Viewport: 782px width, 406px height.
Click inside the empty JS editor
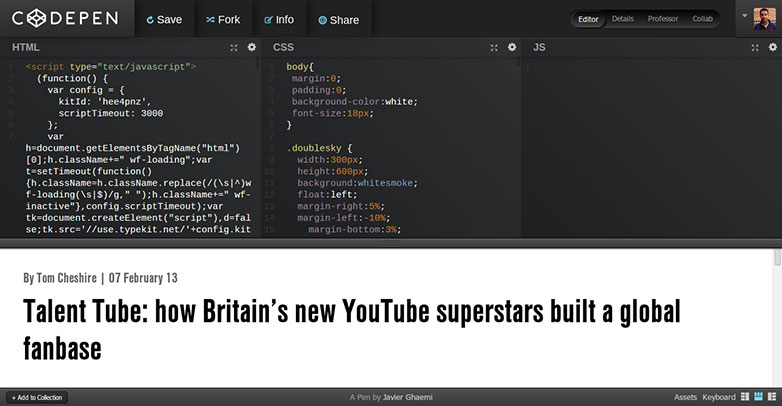coord(651,150)
